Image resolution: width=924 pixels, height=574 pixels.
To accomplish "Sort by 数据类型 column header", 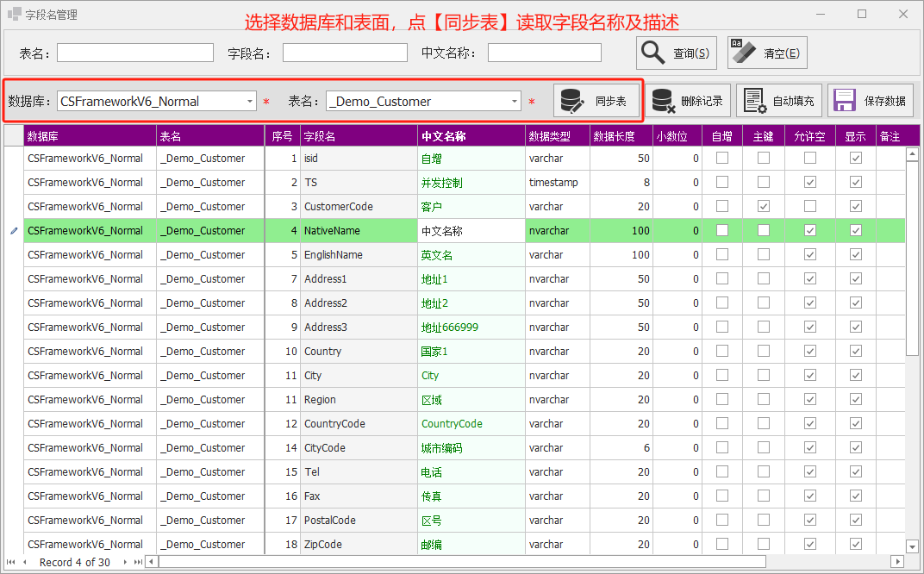I will pos(558,136).
